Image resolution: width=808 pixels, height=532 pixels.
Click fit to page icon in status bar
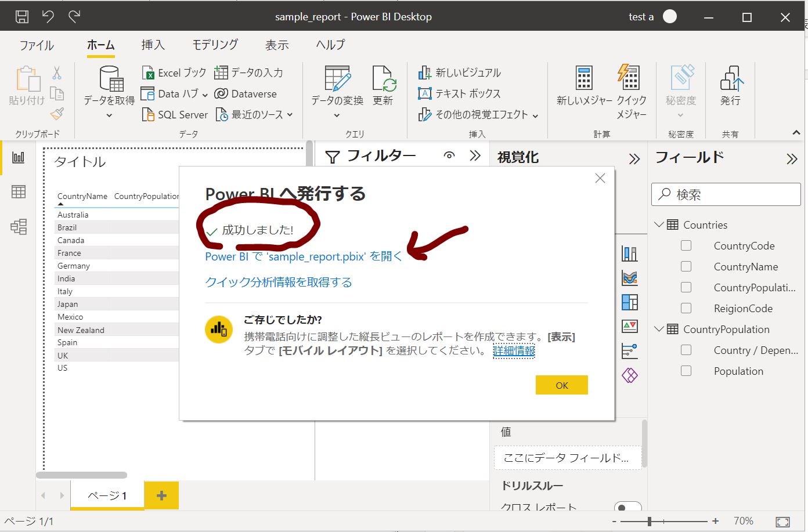pos(782,522)
